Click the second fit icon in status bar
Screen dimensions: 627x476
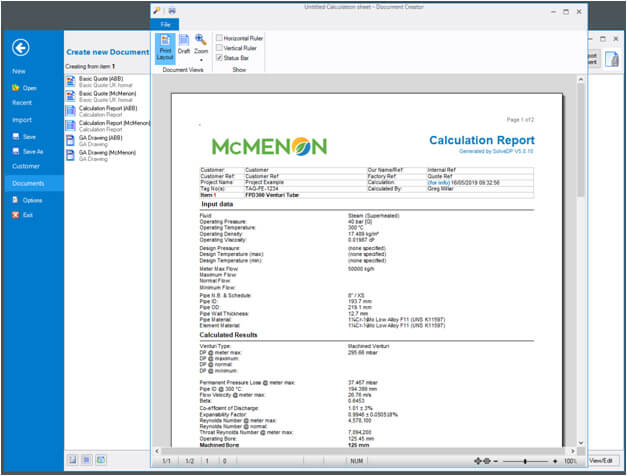[x=486, y=461]
